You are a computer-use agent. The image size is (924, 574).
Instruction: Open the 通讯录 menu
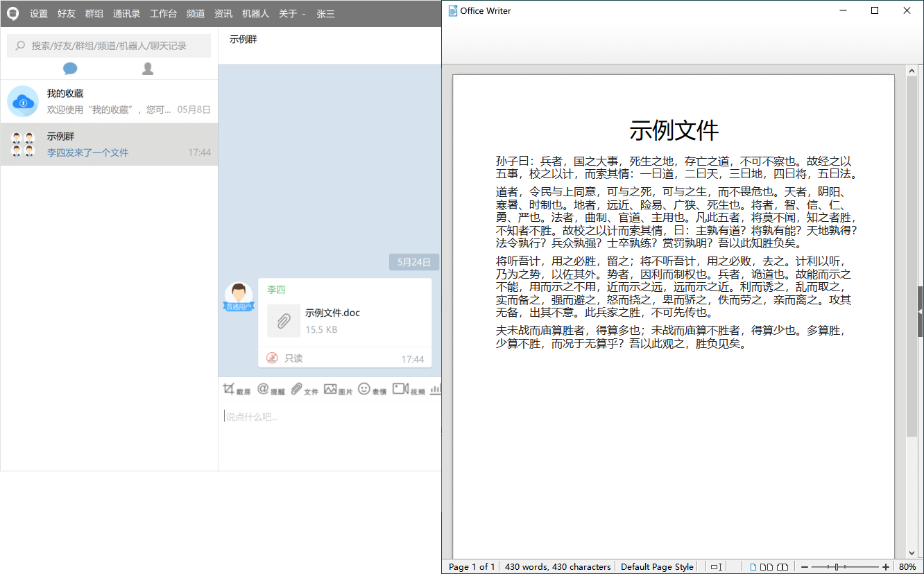click(x=126, y=13)
